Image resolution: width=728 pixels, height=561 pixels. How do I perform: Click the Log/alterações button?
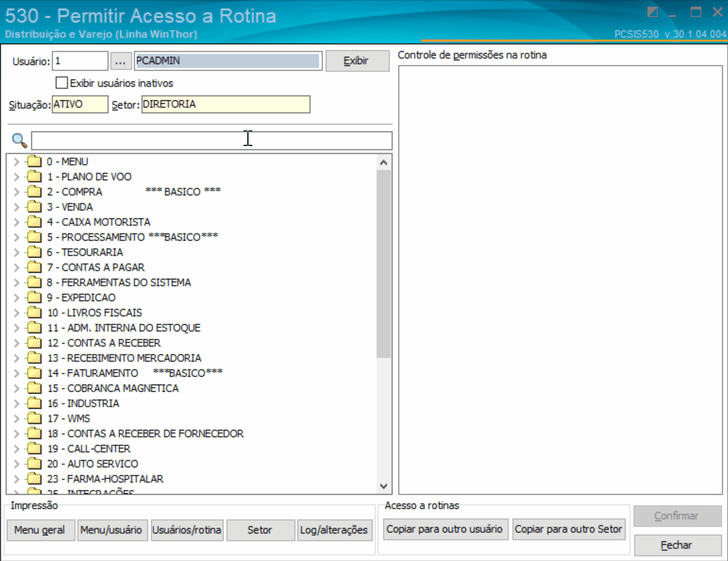[x=334, y=530]
